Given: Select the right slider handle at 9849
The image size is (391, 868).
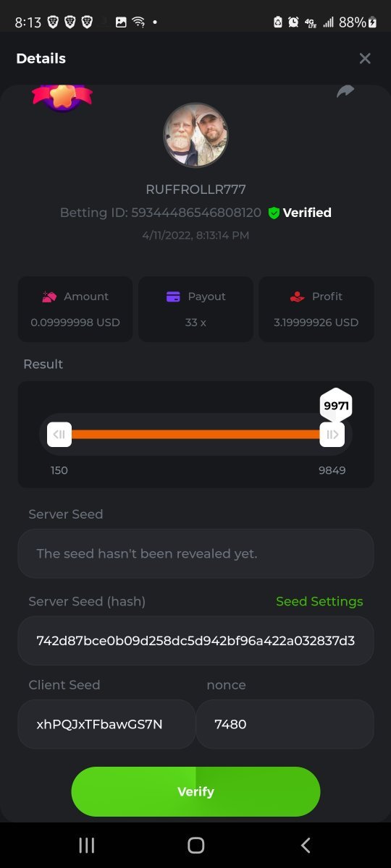Looking at the screenshot, I should (332, 434).
